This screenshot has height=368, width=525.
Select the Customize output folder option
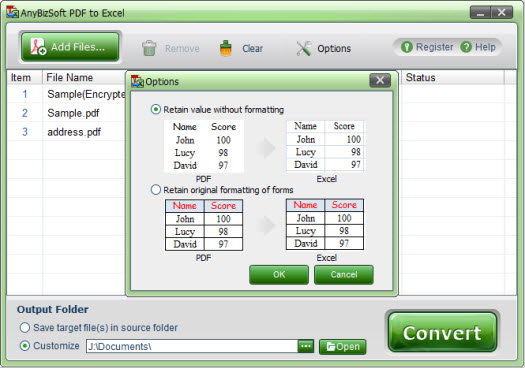coord(25,346)
